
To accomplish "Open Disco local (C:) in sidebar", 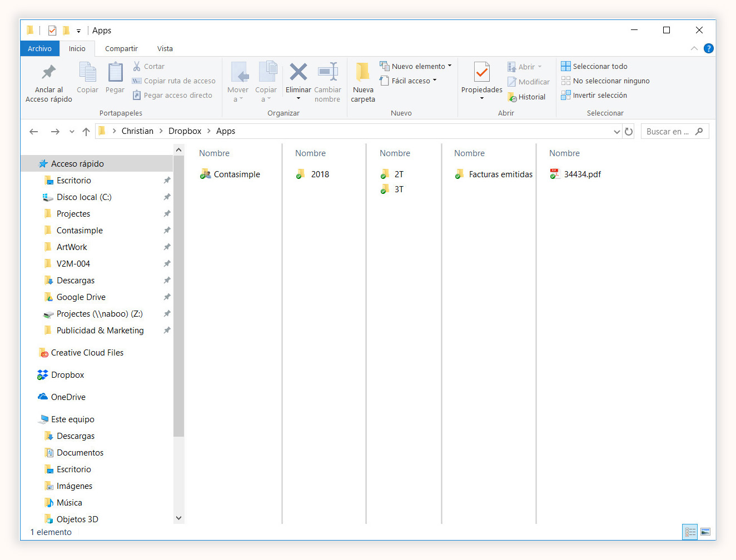I will point(77,197).
